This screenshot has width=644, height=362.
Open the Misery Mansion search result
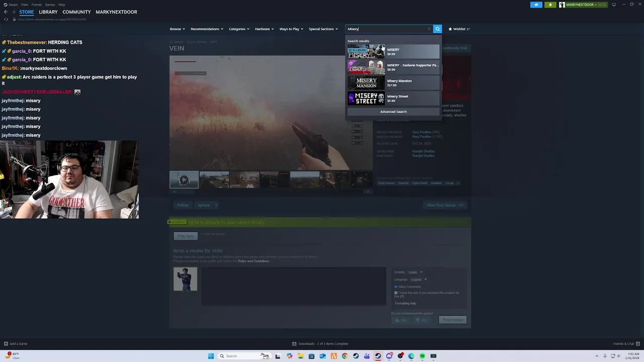pos(393,82)
